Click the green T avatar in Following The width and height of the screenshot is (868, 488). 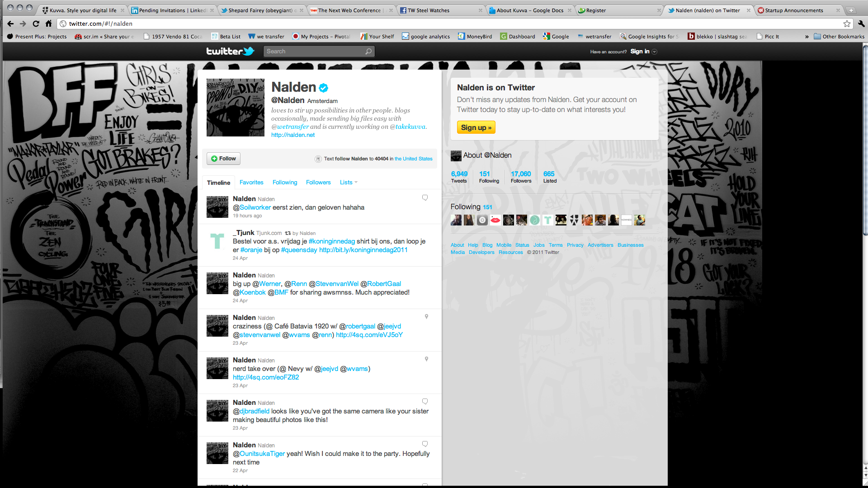point(548,220)
